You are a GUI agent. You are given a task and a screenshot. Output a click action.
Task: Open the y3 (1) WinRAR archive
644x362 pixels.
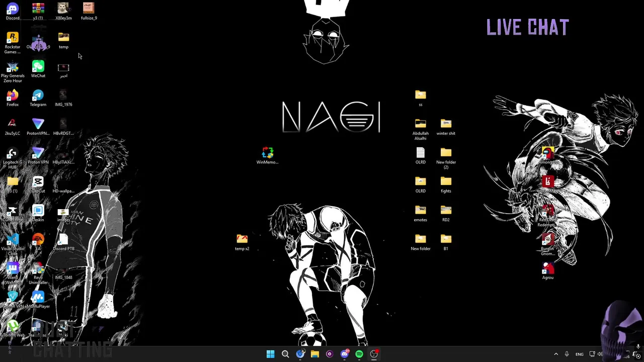(x=38, y=11)
